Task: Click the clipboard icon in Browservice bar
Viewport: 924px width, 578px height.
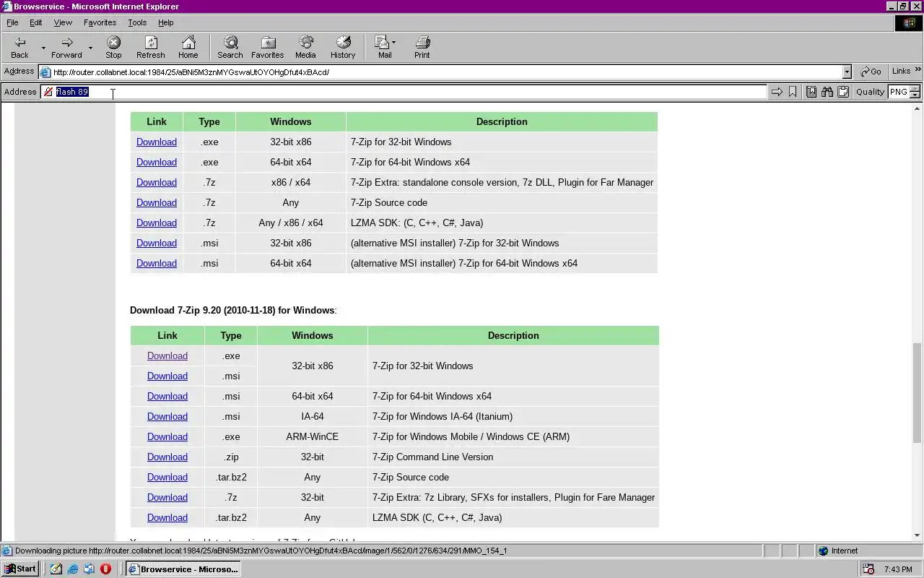Action: 843,92
